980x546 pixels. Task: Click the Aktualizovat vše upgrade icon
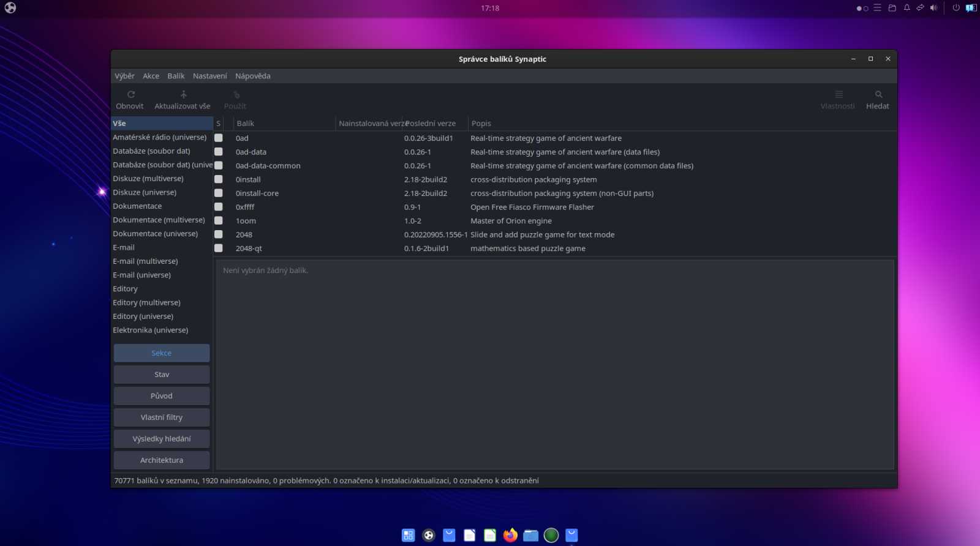pos(183,94)
